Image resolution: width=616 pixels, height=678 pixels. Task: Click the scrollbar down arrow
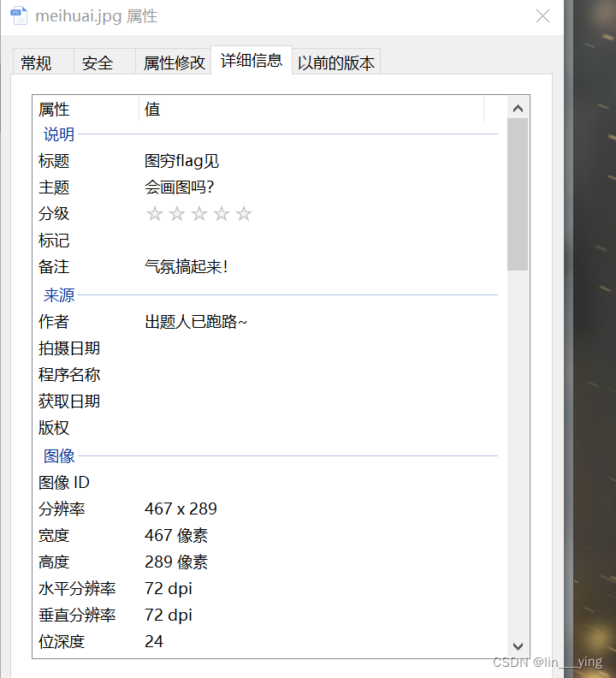518,646
